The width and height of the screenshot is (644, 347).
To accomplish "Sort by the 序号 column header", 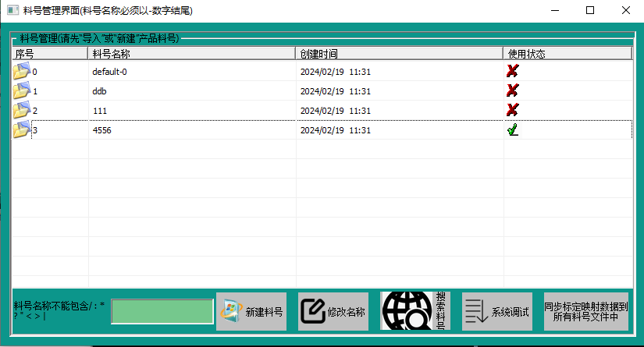I will point(48,54).
